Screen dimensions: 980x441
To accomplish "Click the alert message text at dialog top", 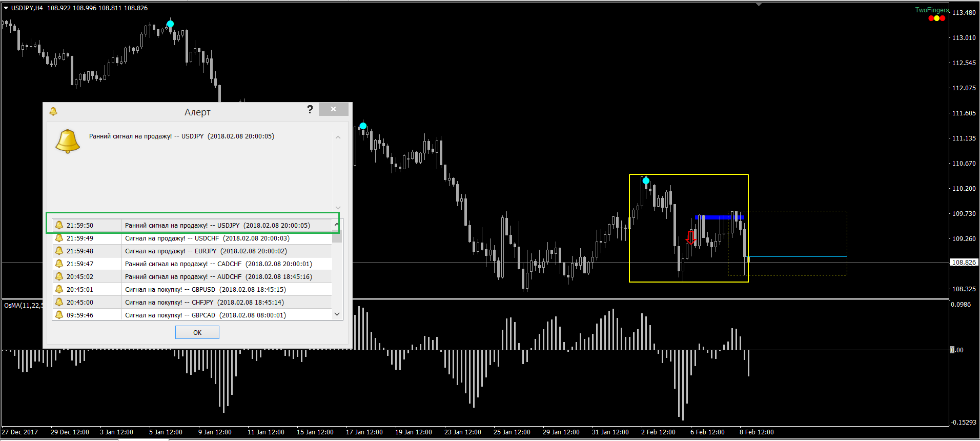I will [181, 136].
